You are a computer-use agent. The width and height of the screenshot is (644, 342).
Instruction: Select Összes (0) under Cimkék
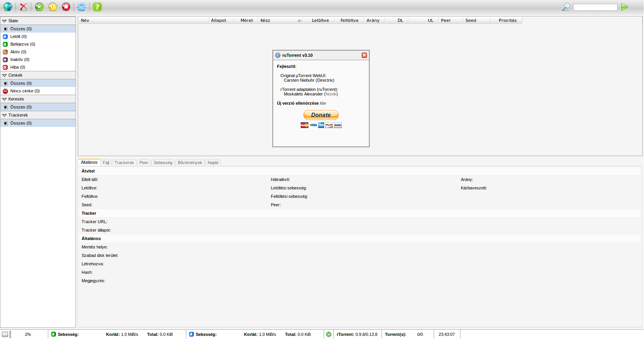[x=38, y=83]
